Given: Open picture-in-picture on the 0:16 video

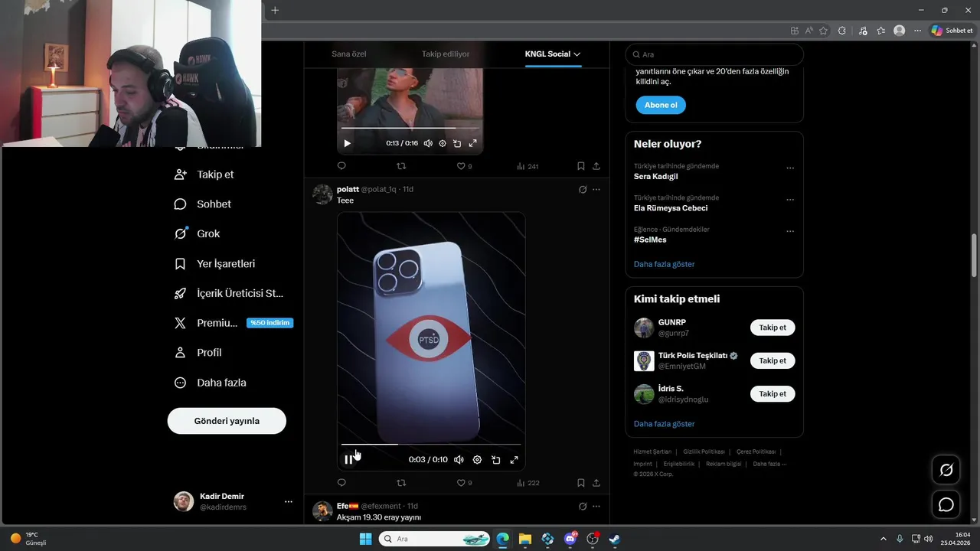Looking at the screenshot, I should (457, 143).
